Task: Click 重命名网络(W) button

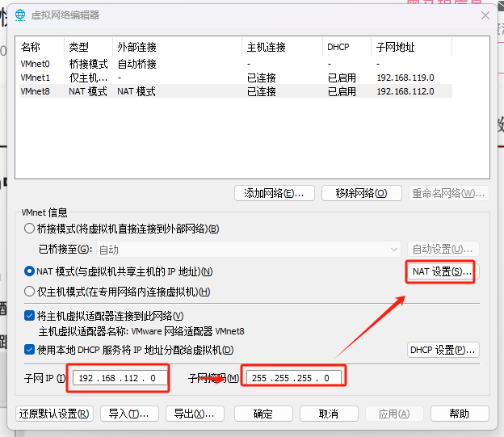Action: click(x=449, y=193)
